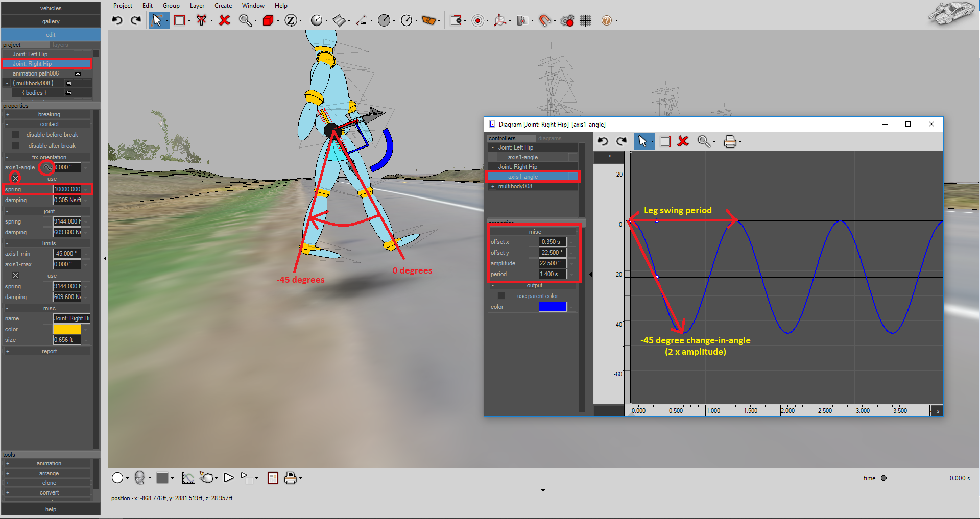980x519 pixels.
Task: Click the circled Z icon
Action: [x=291, y=20]
